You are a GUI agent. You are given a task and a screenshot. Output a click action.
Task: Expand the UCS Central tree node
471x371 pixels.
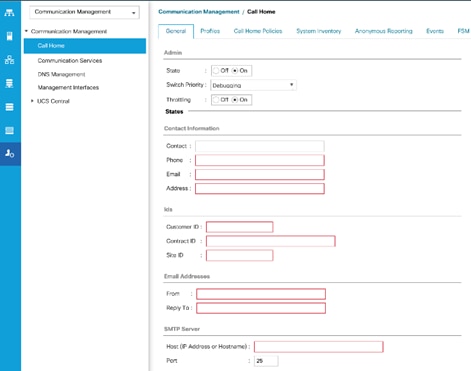click(x=32, y=101)
